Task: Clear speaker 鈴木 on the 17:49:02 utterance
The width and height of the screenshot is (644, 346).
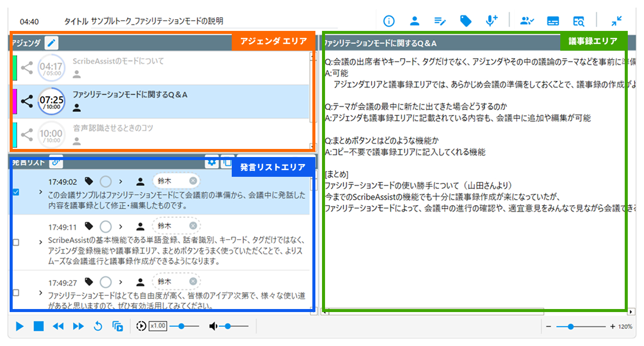Action: [x=193, y=181]
